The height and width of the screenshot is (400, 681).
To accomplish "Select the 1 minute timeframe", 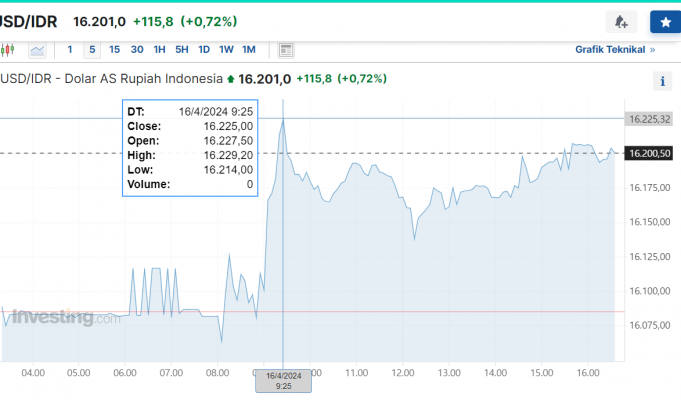I will (70, 49).
